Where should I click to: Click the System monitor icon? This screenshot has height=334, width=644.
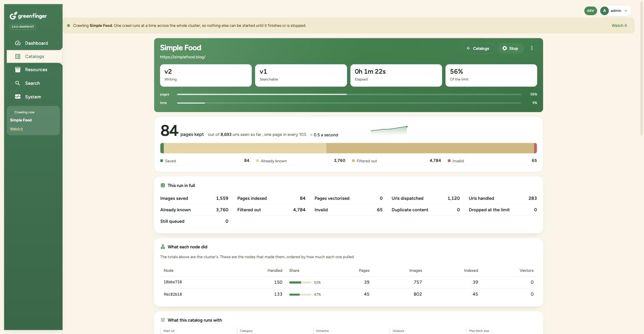(17, 97)
